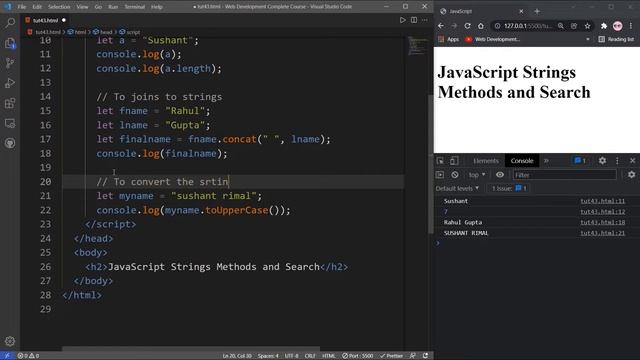Open the View menu
Viewport: 640px width, 360px height.
[x=82, y=7]
